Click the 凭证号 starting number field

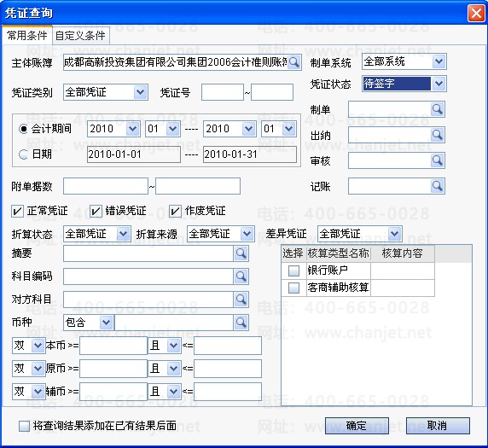point(222,92)
